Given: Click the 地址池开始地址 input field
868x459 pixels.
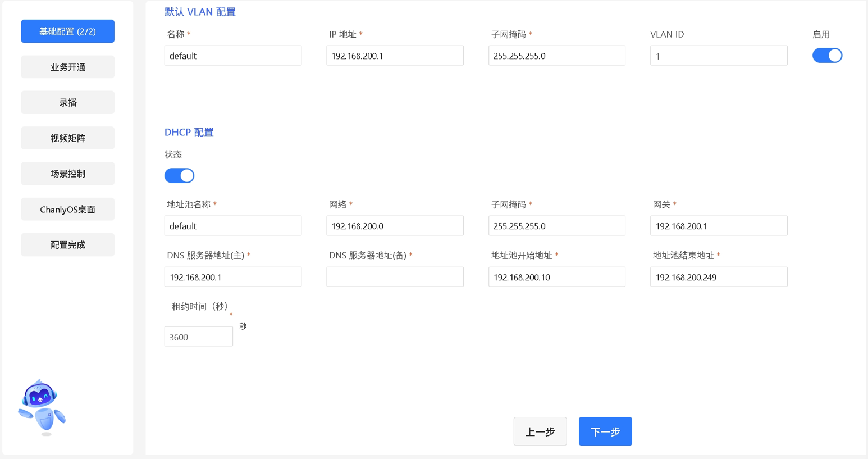Looking at the screenshot, I should (556, 277).
